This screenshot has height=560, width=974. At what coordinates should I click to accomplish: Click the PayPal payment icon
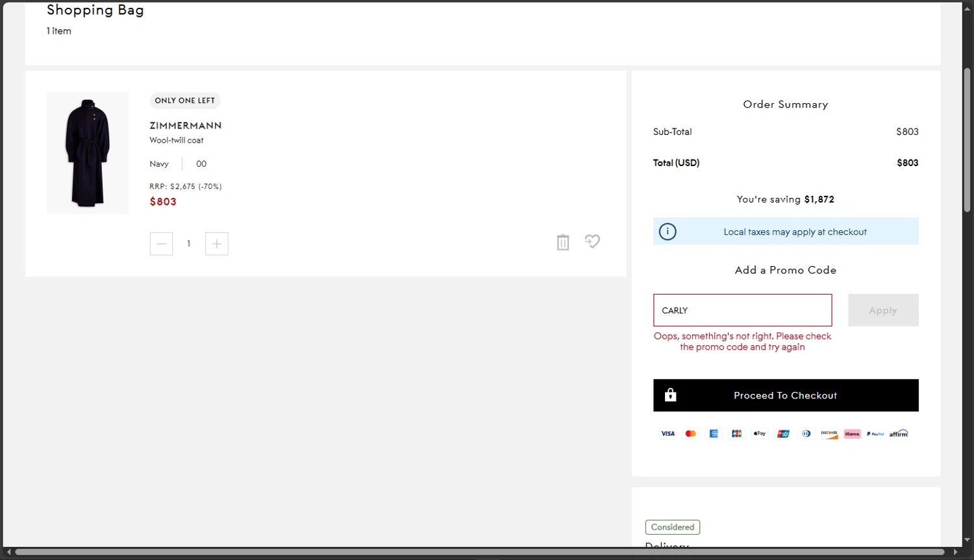click(x=875, y=433)
